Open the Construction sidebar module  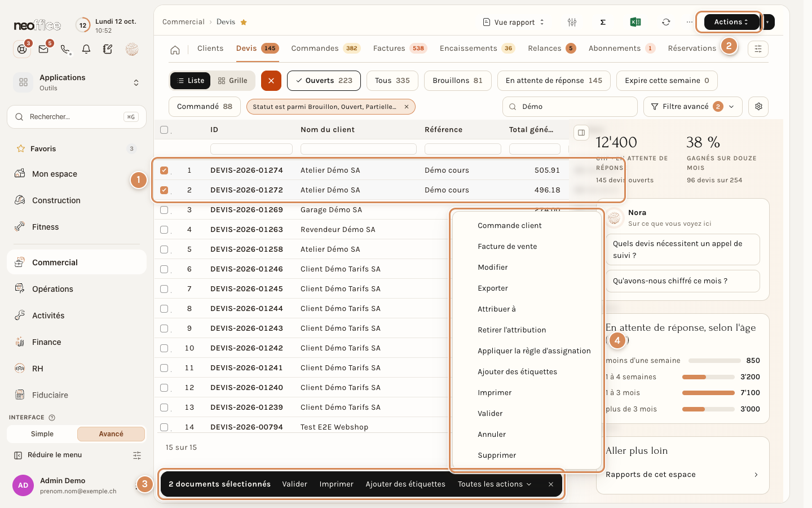tap(77, 200)
